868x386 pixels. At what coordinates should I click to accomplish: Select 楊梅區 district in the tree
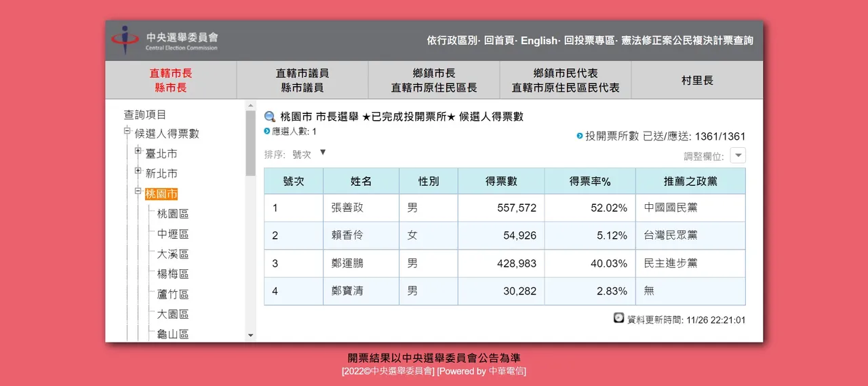[173, 274]
